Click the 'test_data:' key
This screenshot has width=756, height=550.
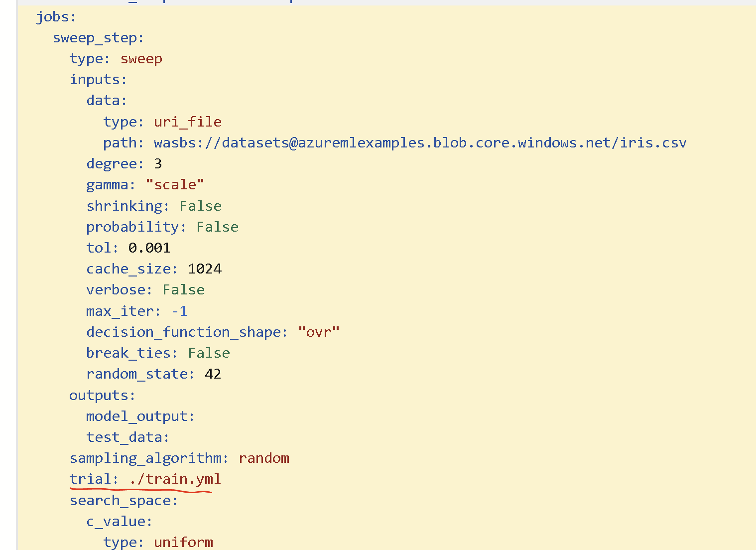(128, 437)
